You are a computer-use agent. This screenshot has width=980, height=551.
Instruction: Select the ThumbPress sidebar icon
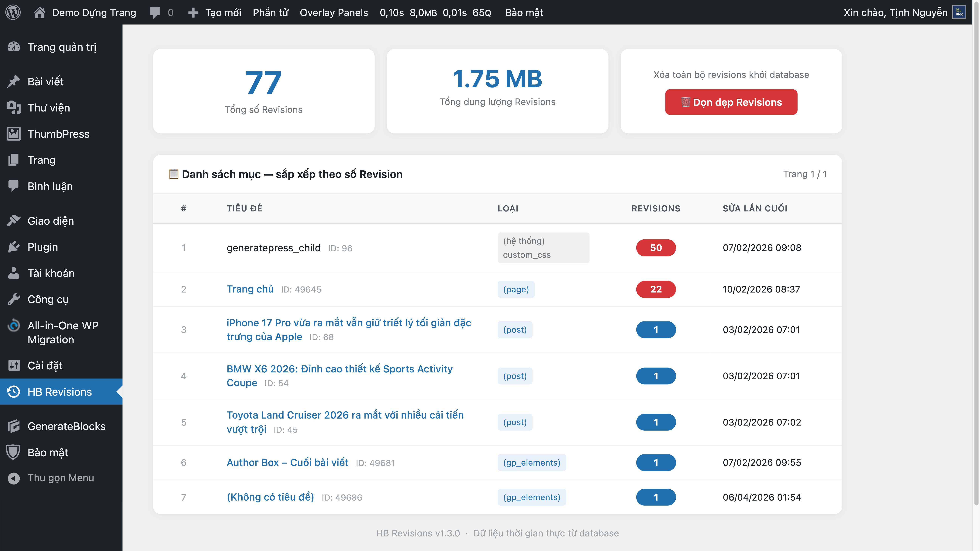coord(14,134)
